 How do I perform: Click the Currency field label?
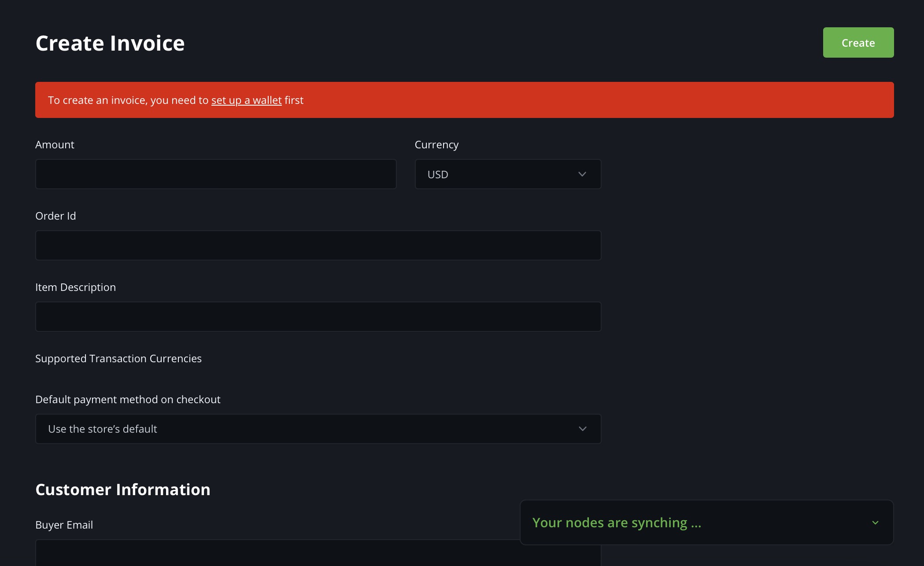coord(436,144)
